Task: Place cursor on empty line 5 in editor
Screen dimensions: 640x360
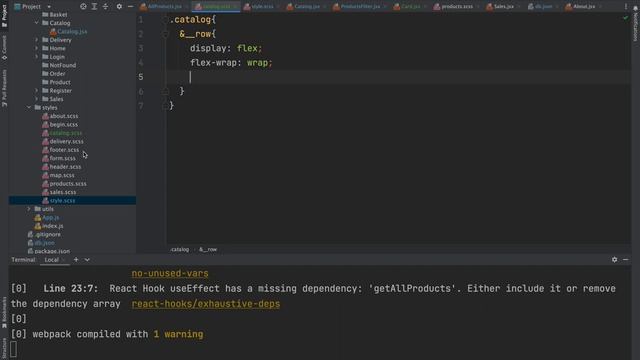Action: (x=398, y=77)
